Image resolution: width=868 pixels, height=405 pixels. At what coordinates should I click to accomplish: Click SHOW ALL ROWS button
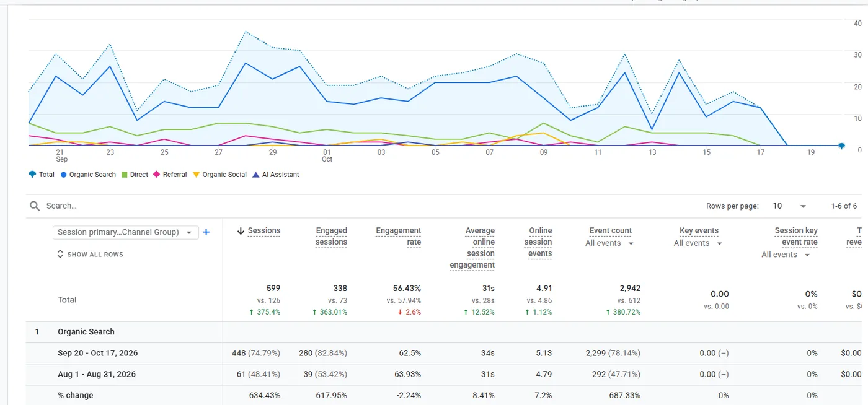click(x=90, y=254)
